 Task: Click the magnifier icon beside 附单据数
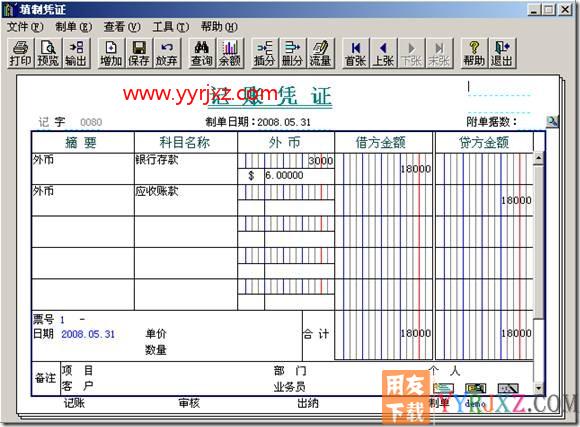click(x=552, y=121)
